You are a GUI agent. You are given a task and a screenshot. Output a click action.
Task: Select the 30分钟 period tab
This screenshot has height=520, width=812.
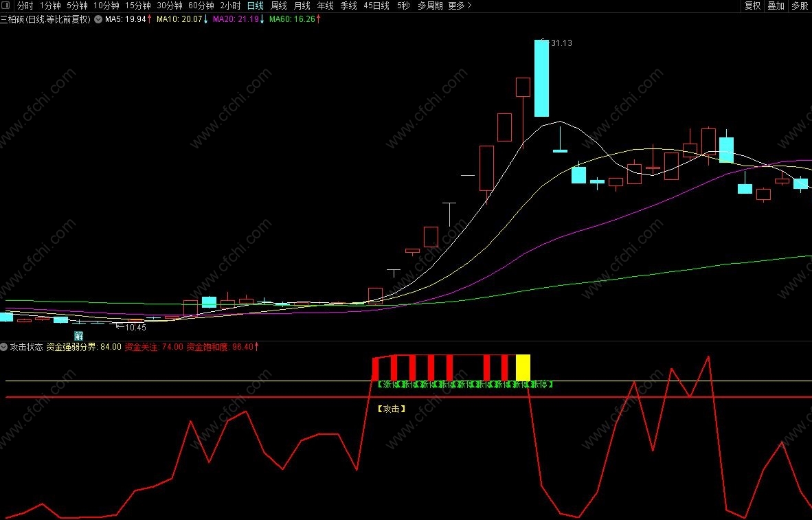[170, 5]
